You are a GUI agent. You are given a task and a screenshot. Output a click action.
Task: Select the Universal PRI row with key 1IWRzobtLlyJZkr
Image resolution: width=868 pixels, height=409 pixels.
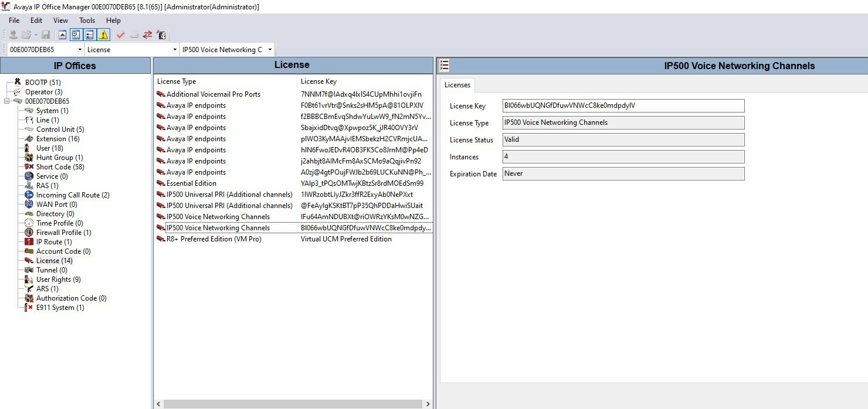[x=293, y=195]
